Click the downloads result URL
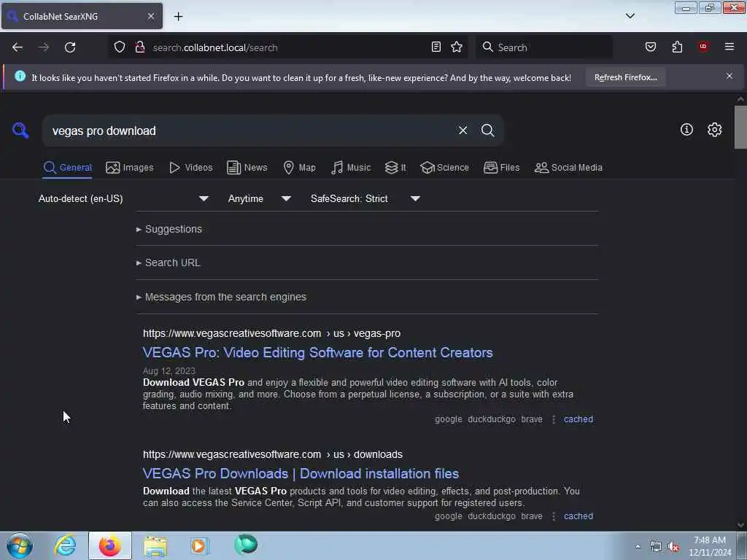This screenshot has width=747, height=560. [273, 455]
